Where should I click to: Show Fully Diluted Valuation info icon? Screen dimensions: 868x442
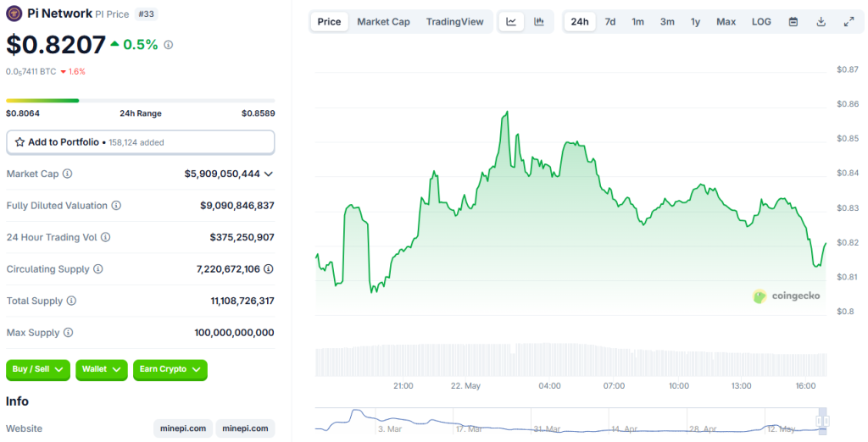116,205
